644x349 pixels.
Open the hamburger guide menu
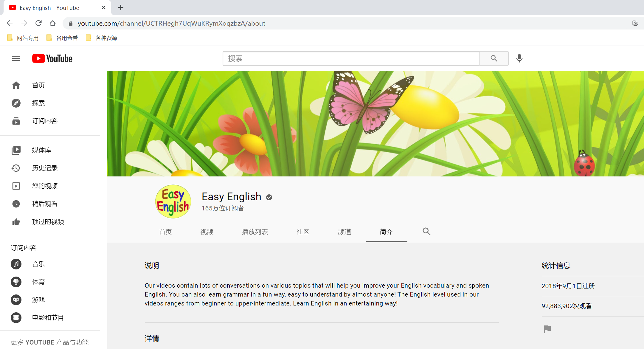point(16,58)
